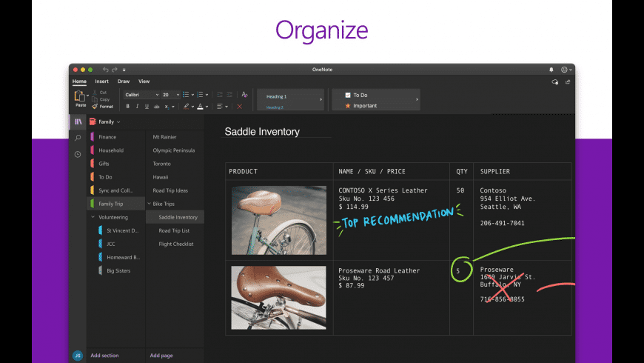
Task: Click the Cut button
Action: click(100, 93)
